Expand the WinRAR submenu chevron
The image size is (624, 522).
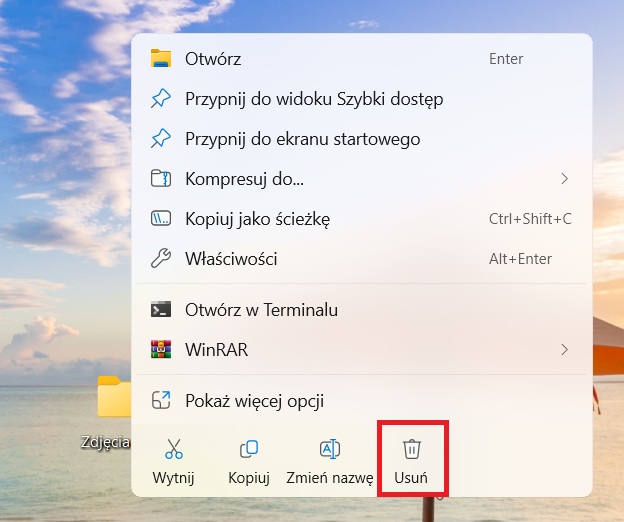[x=564, y=350]
